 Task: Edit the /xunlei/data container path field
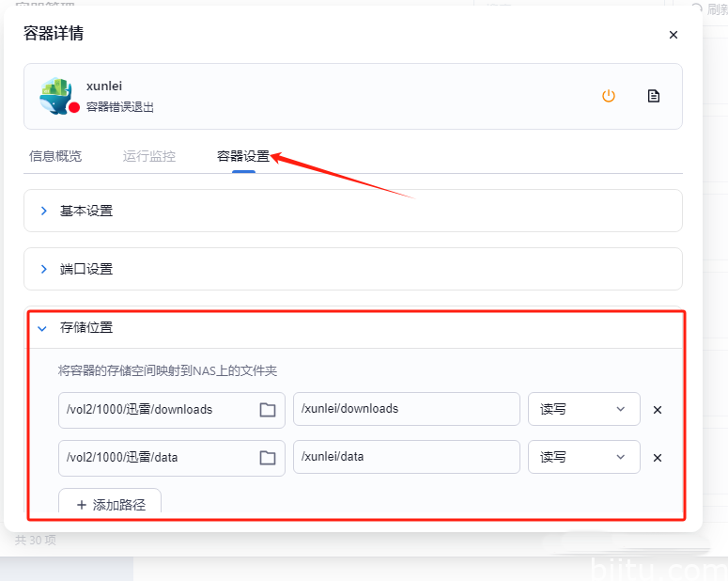click(406, 457)
